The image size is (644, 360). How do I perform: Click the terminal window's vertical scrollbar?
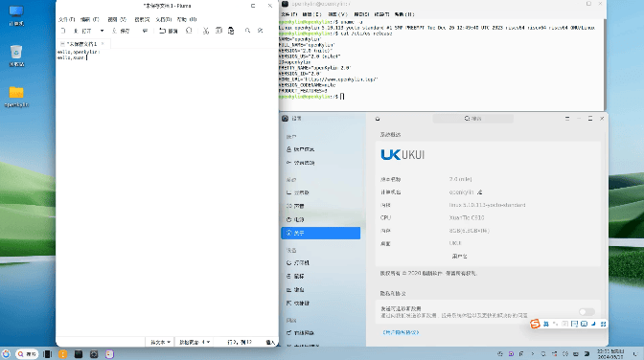point(605,64)
